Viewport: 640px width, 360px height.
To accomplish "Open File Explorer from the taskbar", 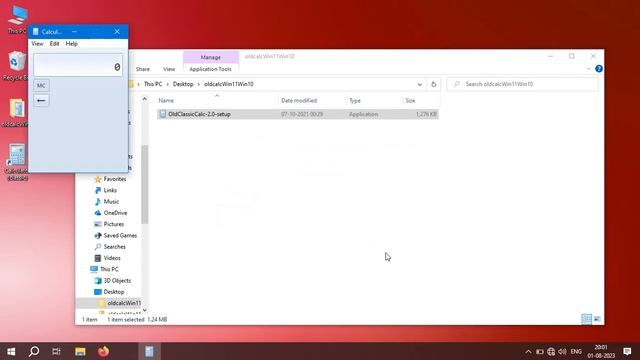I will coord(80,351).
